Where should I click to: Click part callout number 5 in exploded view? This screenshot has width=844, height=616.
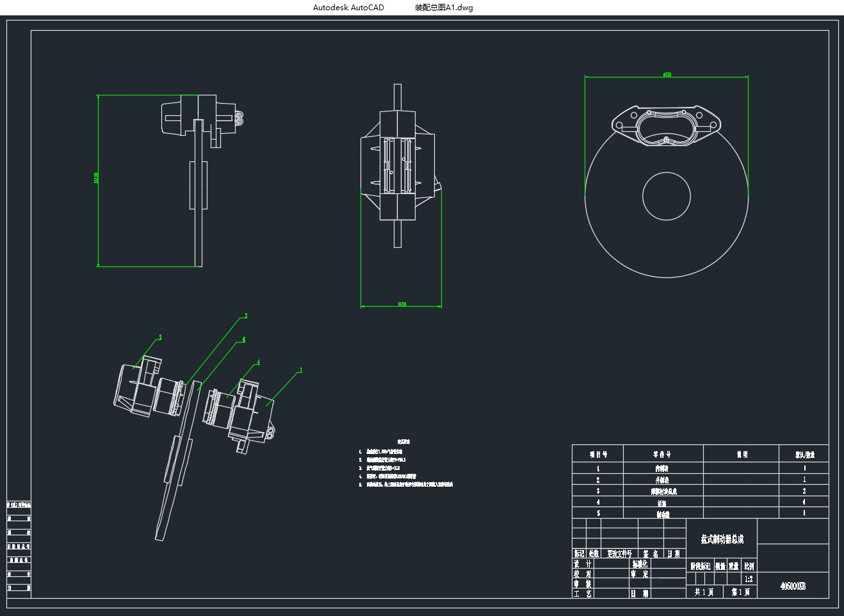244,340
